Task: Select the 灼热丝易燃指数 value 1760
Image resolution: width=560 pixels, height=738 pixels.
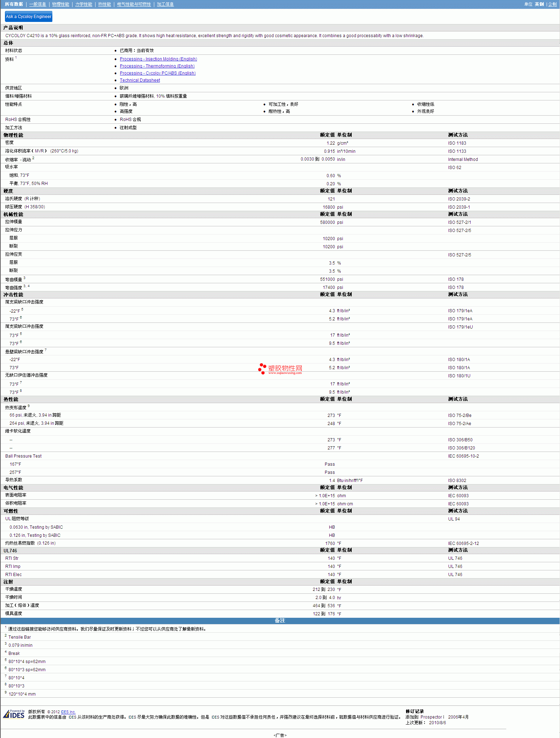Action: click(330, 544)
